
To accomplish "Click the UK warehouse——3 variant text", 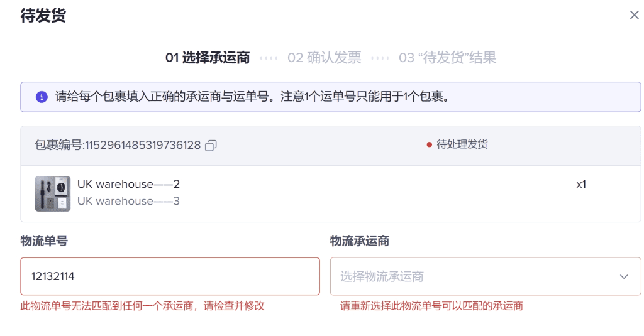I will point(128,201).
